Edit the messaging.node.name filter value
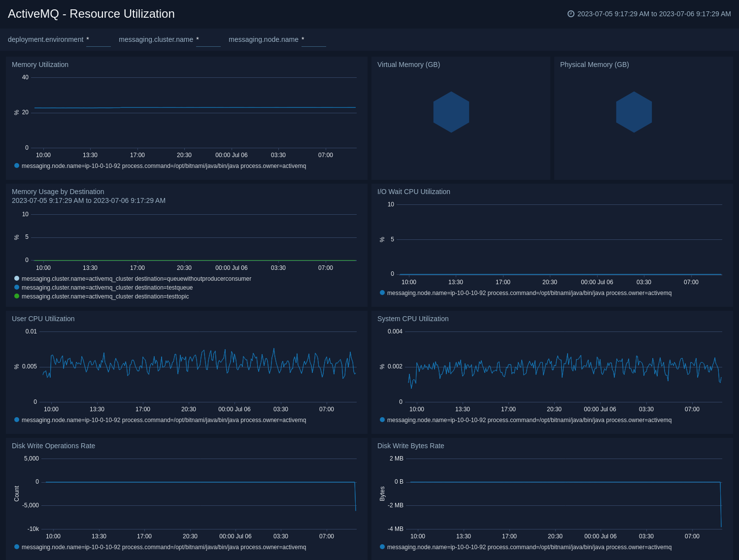Screen dimensions: 739x560 [x=314, y=40]
